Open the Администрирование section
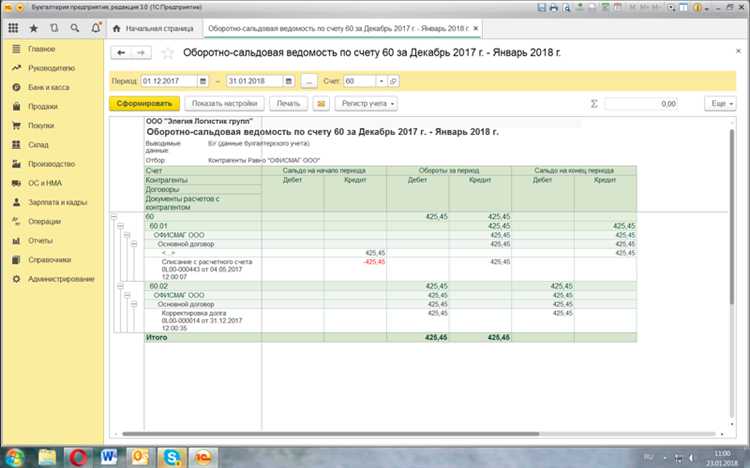This screenshot has height=468, width=750. tap(61, 279)
